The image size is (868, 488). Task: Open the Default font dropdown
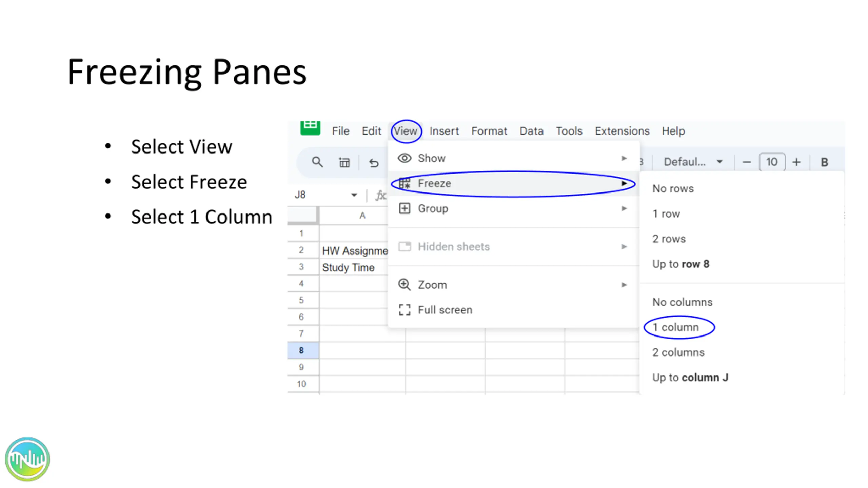(693, 162)
